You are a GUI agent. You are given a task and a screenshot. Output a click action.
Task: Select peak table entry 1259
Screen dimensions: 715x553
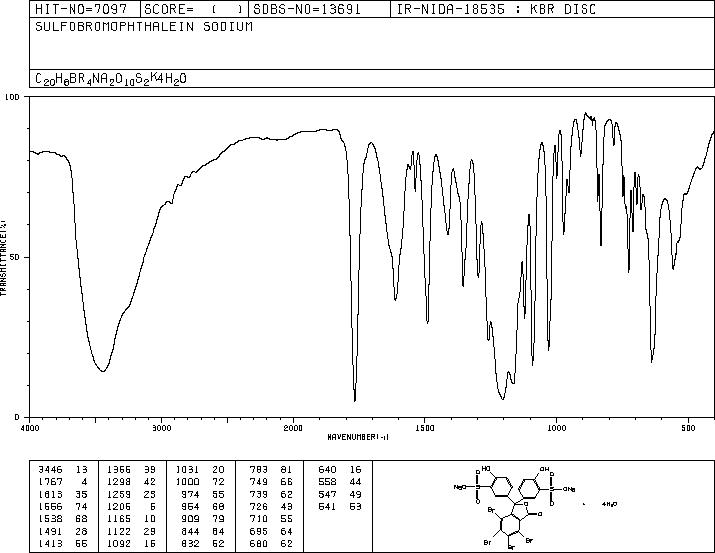point(131,495)
